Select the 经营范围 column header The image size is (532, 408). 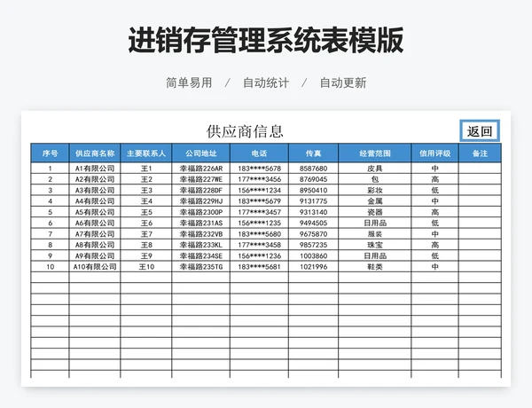(375, 153)
